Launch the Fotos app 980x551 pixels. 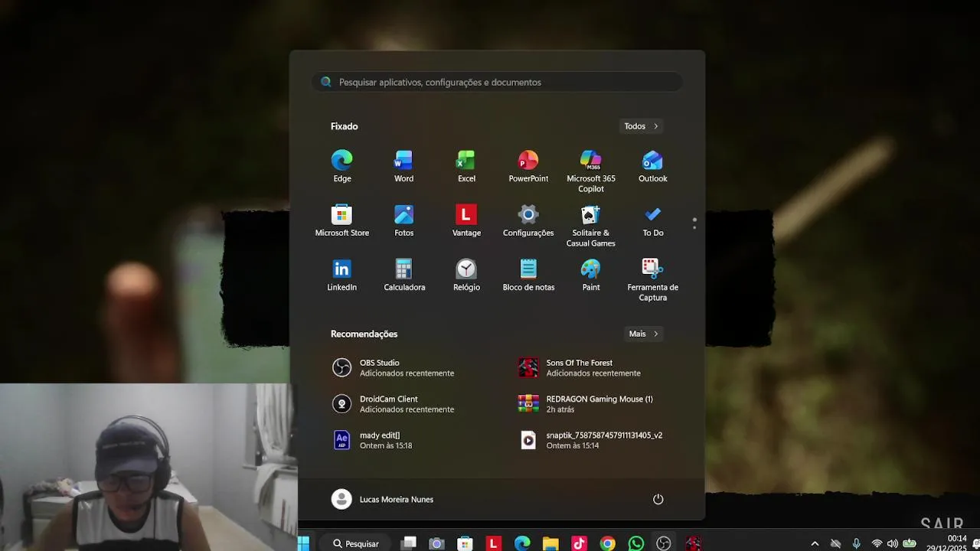(403, 221)
